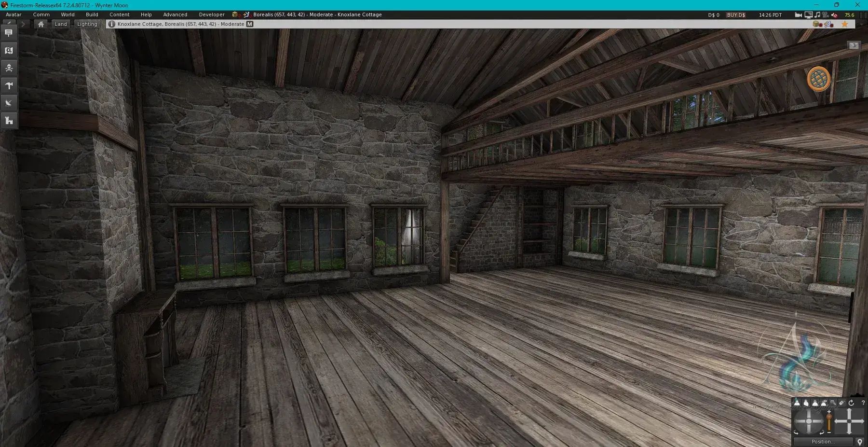Click the castle icon in left sidebar

pyautogui.click(x=9, y=120)
